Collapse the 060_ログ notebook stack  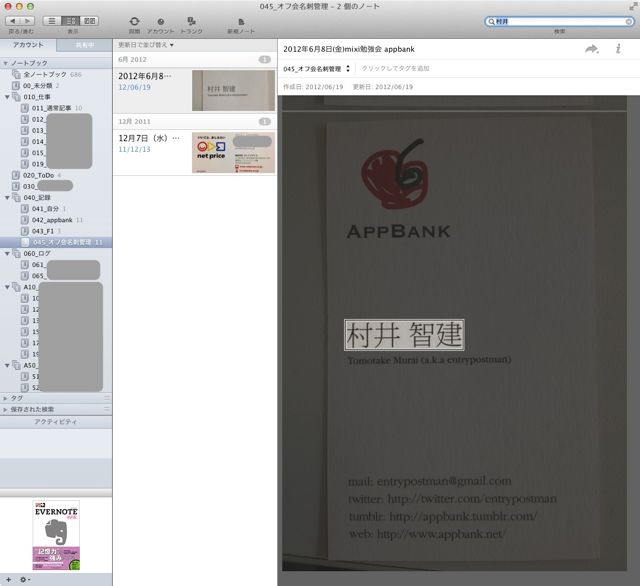click(7, 253)
